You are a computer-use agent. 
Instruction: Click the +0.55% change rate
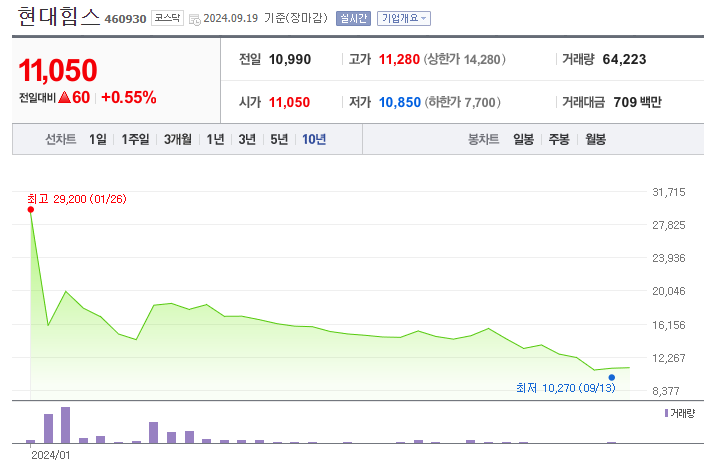tap(129, 97)
